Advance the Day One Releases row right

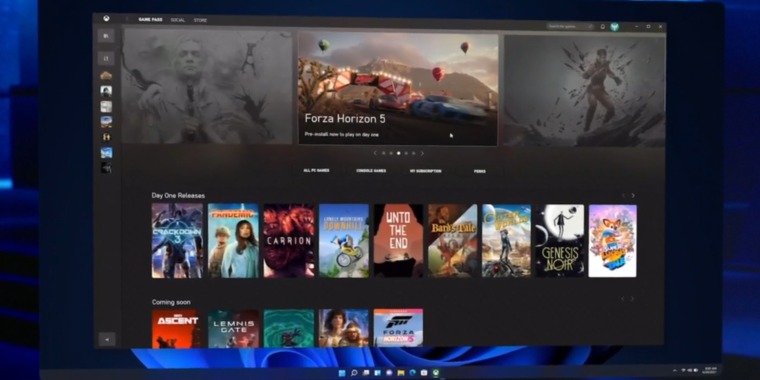tap(633, 196)
